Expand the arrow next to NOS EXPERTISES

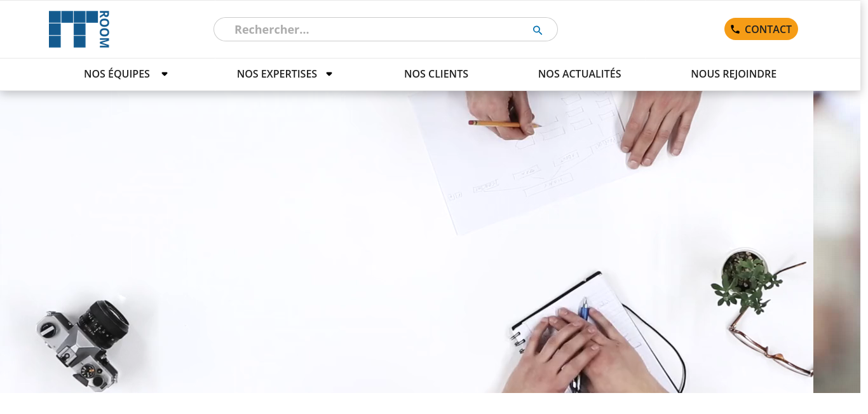pyautogui.click(x=329, y=74)
